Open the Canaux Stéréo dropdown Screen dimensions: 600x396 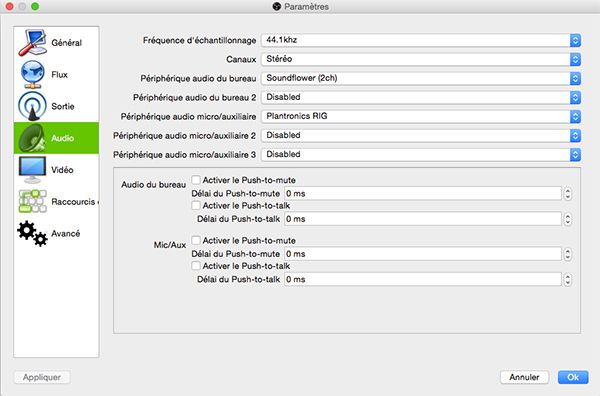point(421,59)
